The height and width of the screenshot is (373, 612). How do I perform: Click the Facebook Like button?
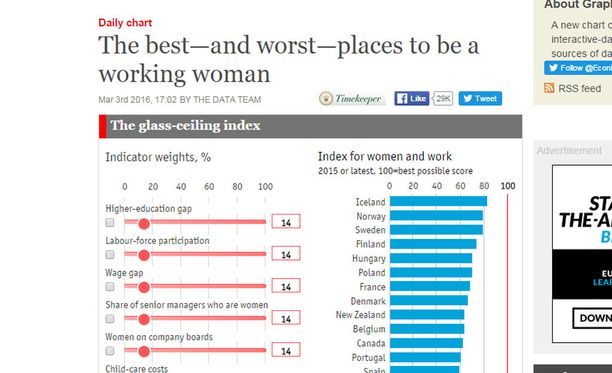pyautogui.click(x=412, y=98)
